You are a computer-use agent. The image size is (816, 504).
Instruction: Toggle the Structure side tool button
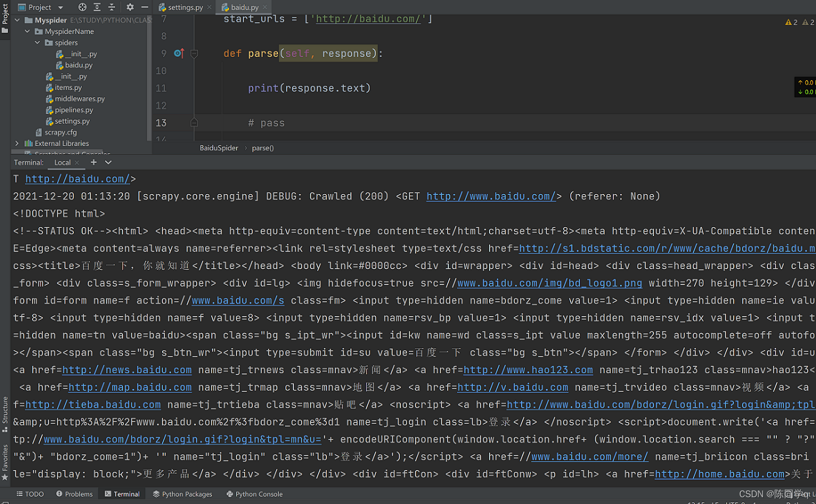click(x=5, y=414)
